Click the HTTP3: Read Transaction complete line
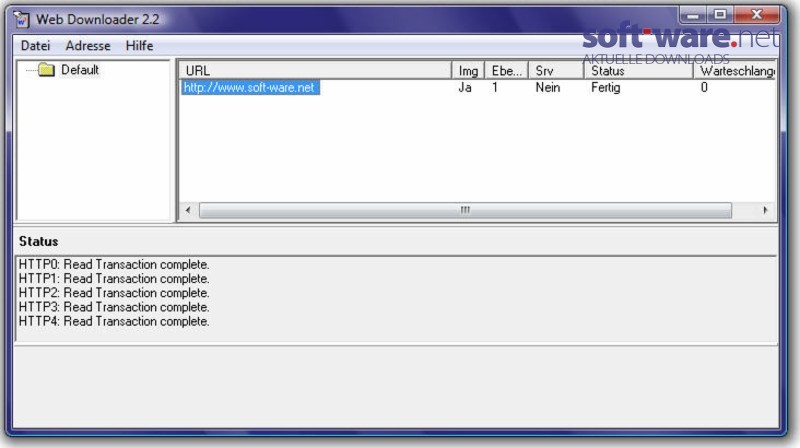The image size is (800, 448). point(114,307)
